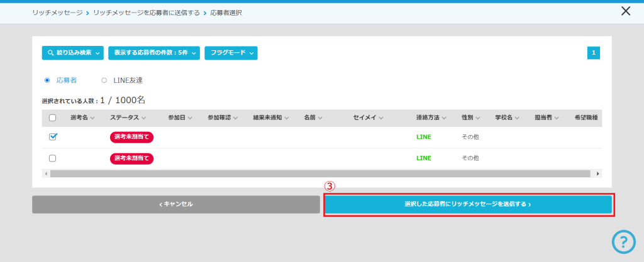Image resolution: width=644 pixels, height=262 pixels.
Task: Click the blue help question mark icon
Action: (624, 242)
